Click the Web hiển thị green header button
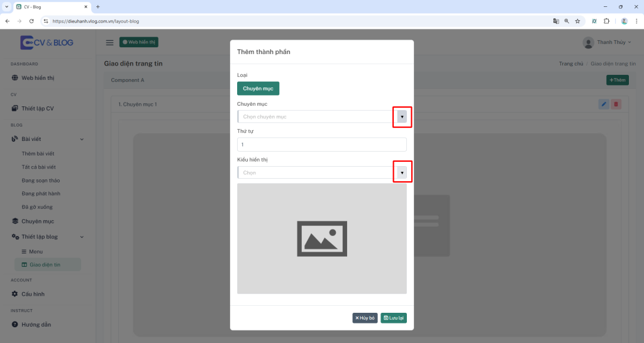 pyautogui.click(x=139, y=42)
